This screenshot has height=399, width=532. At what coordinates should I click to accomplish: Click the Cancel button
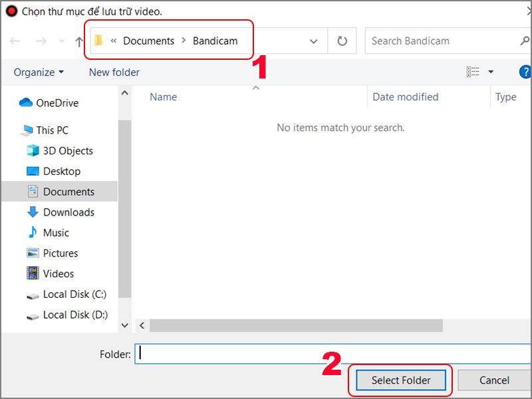tap(494, 380)
